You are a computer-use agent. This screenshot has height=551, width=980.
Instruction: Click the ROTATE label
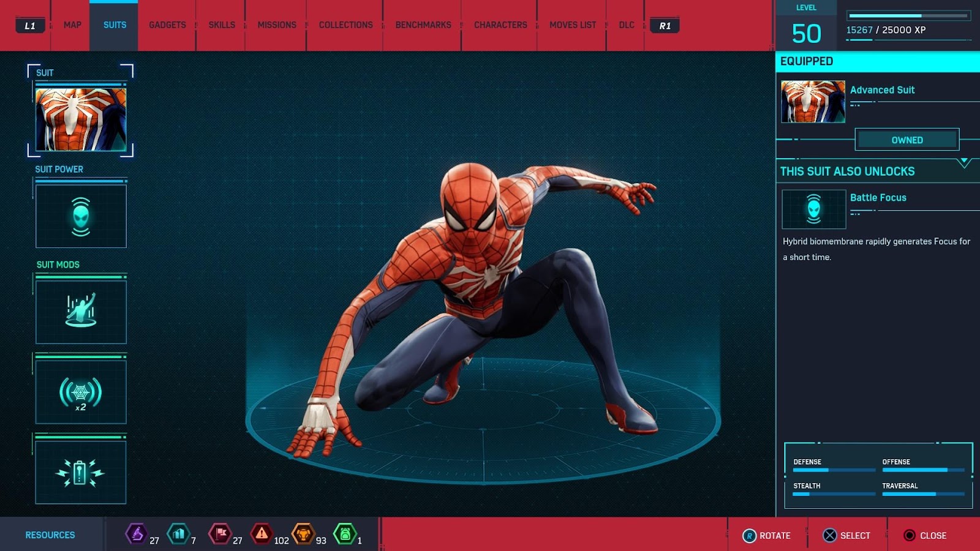coord(775,536)
